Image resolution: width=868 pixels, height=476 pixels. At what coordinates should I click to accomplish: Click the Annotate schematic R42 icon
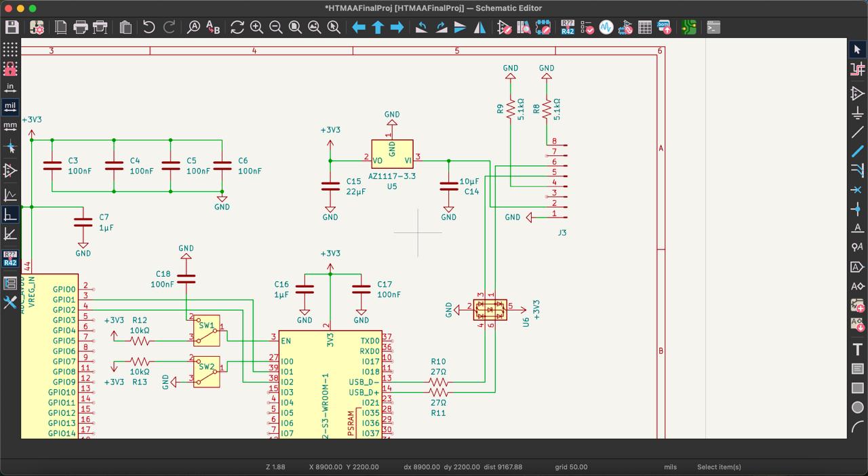point(568,27)
